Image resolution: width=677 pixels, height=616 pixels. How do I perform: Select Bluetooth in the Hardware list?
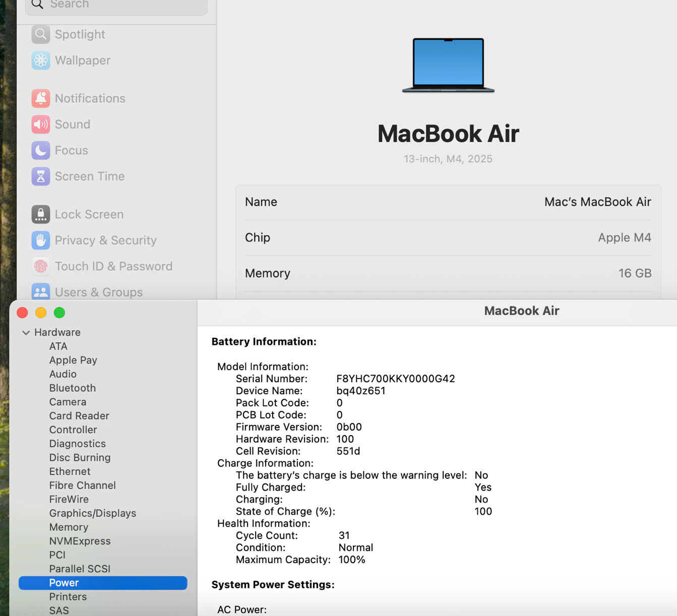tap(73, 388)
